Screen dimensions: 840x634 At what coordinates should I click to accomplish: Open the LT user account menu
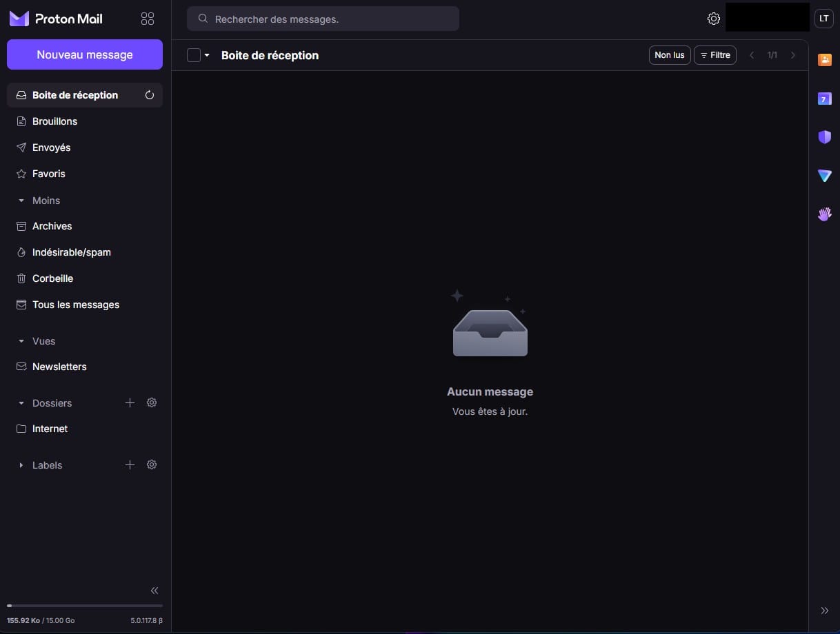824,19
